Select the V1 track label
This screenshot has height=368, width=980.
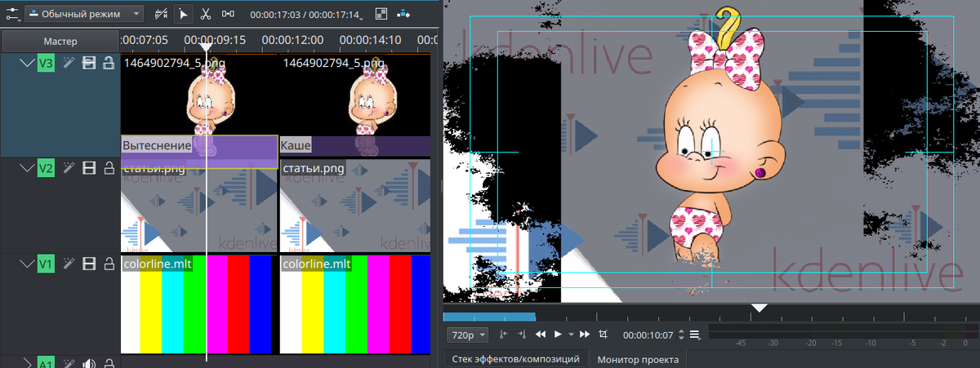[47, 264]
